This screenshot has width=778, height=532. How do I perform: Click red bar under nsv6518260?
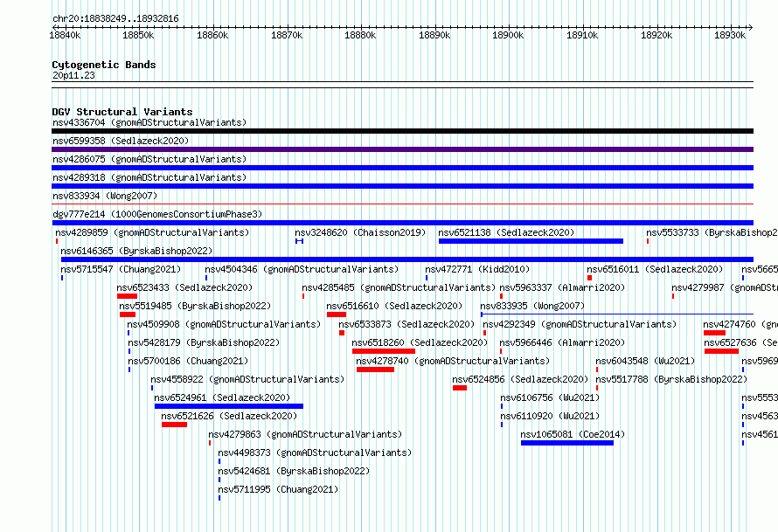[384, 351]
